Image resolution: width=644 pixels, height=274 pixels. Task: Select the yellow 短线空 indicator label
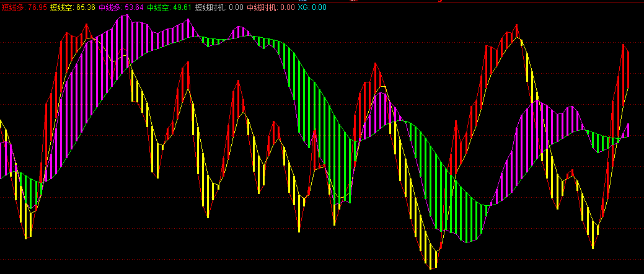coord(61,7)
